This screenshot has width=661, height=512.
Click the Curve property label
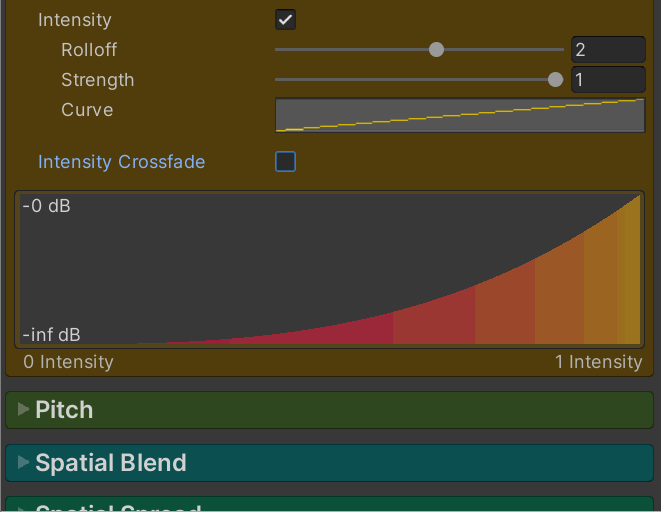87,110
